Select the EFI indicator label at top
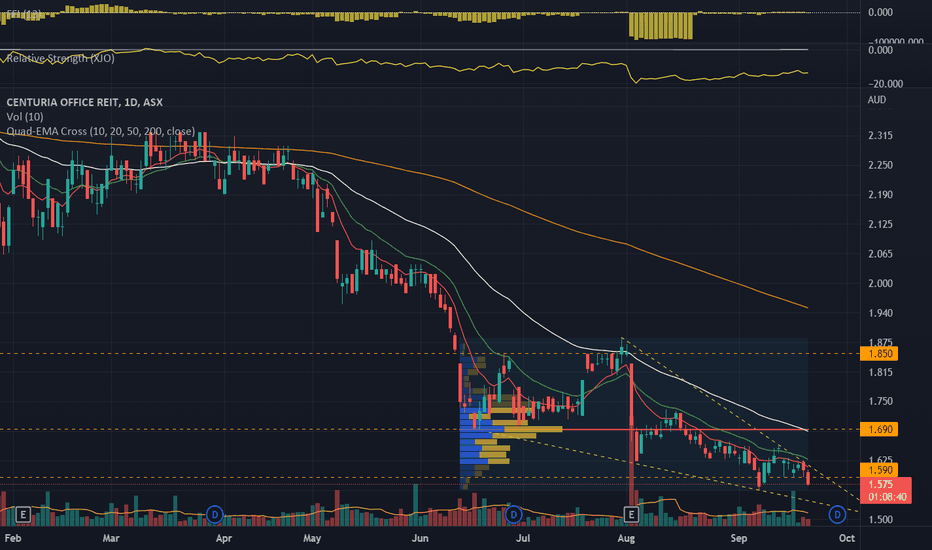 [x=24, y=13]
